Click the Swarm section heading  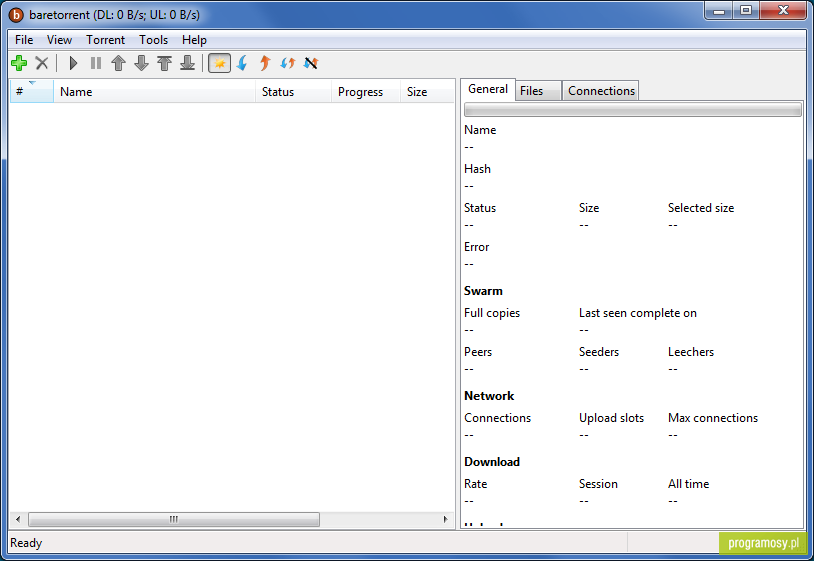[483, 291]
